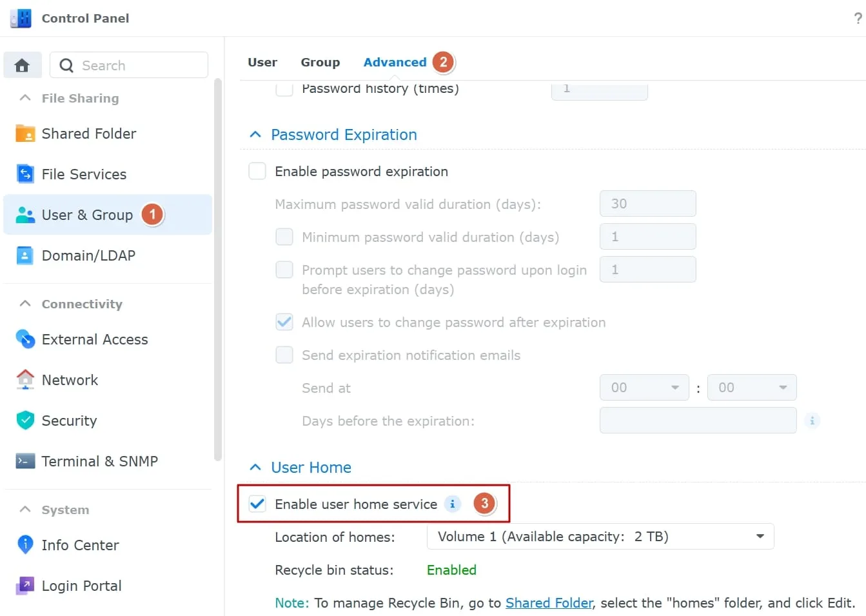
Task: Select Domain/LDAP sidebar icon
Action: click(x=25, y=255)
